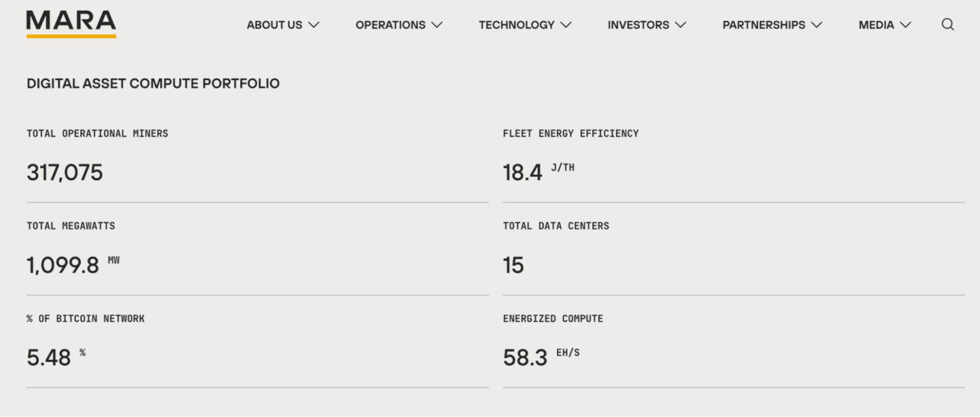
Task: Expand the Operations chevron arrow
Action: point(436,25)
